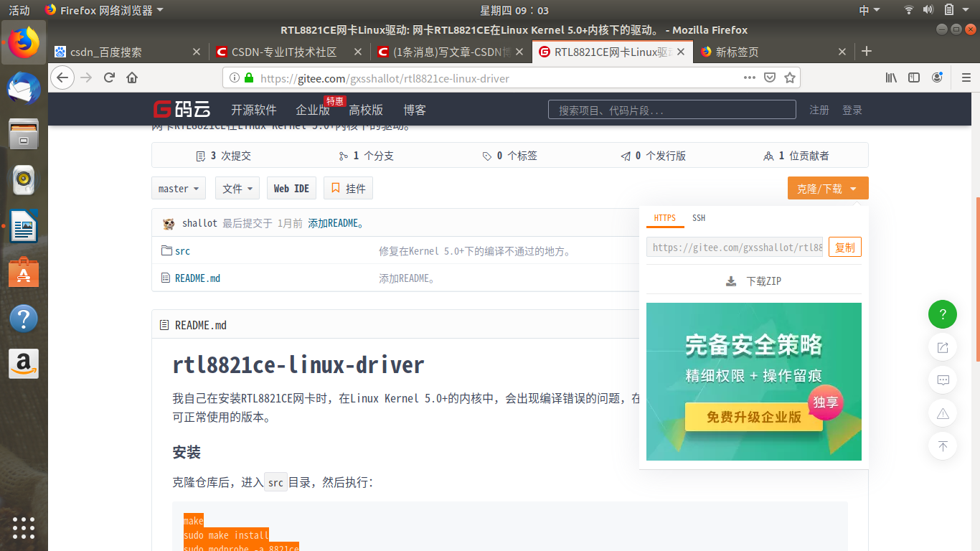View the 1 个分支 branches

pos(367,156)
